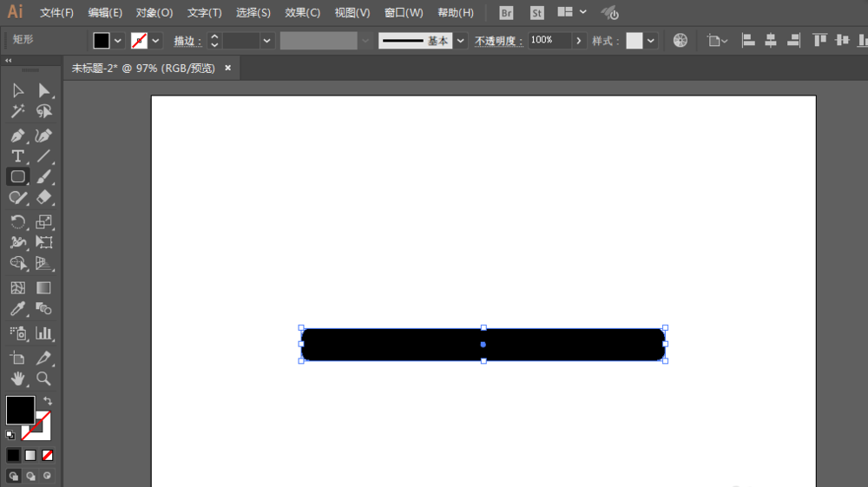Select the Scale tool
The height and width of the screenshot is (487, 868).
tap(43, 222)
